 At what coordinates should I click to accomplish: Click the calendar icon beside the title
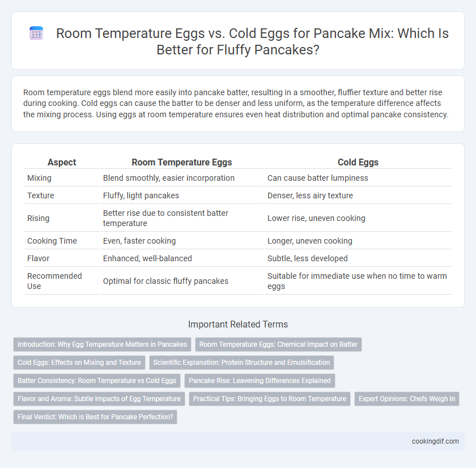pos(36,33)
